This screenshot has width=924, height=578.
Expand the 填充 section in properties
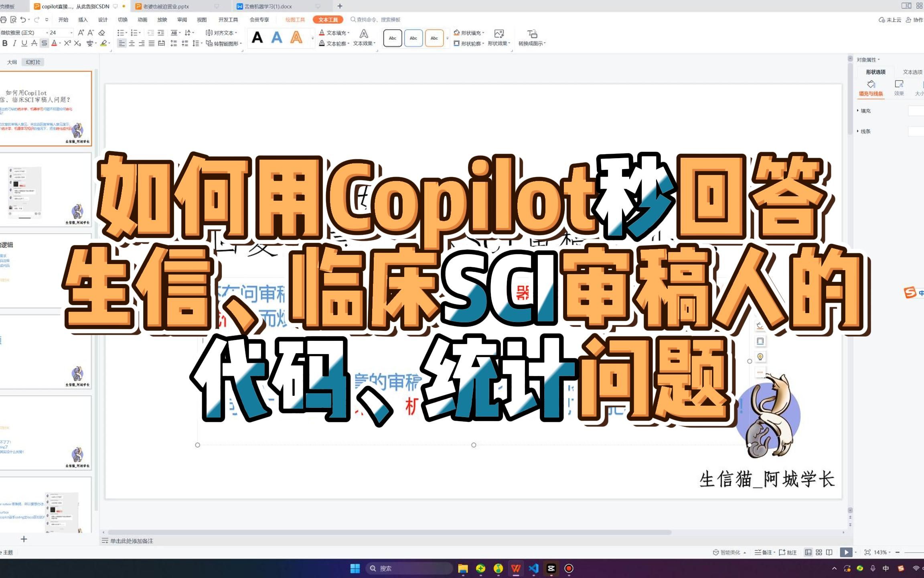(863, 111)
